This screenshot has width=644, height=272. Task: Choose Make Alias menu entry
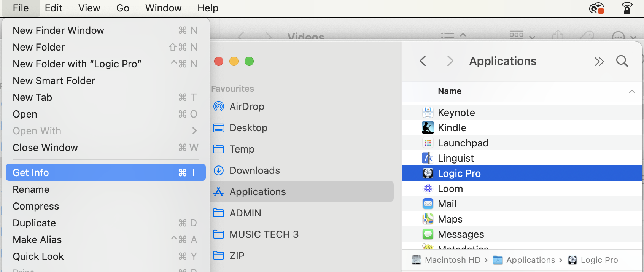click(105, 240)
